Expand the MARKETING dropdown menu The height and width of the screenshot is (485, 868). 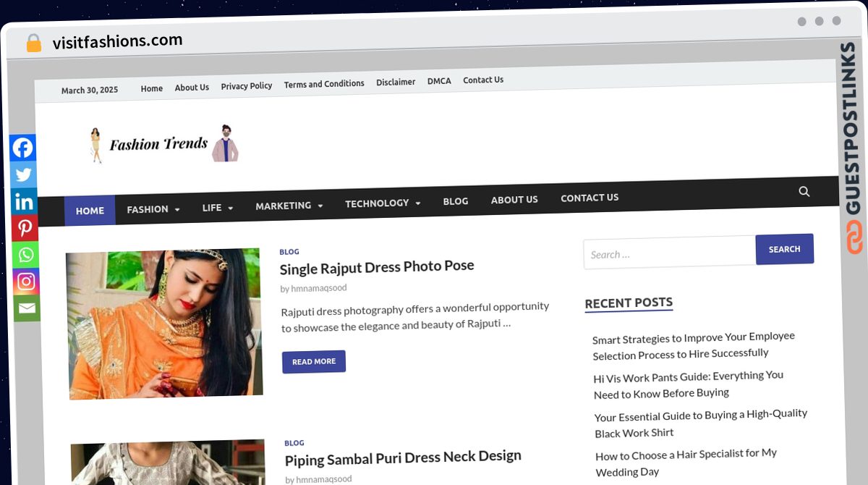click(289, 206)
